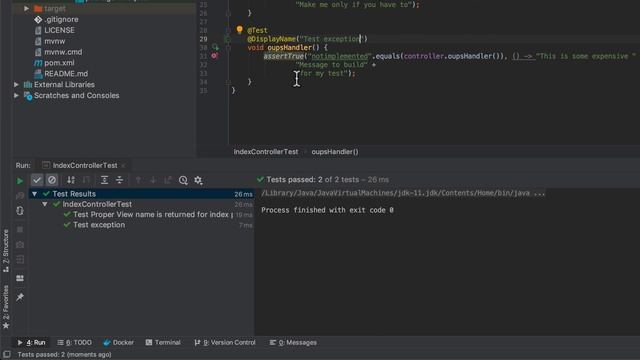Click the icon above the pin in Run sidebar

pyautogui.click(x=20, y=278)
